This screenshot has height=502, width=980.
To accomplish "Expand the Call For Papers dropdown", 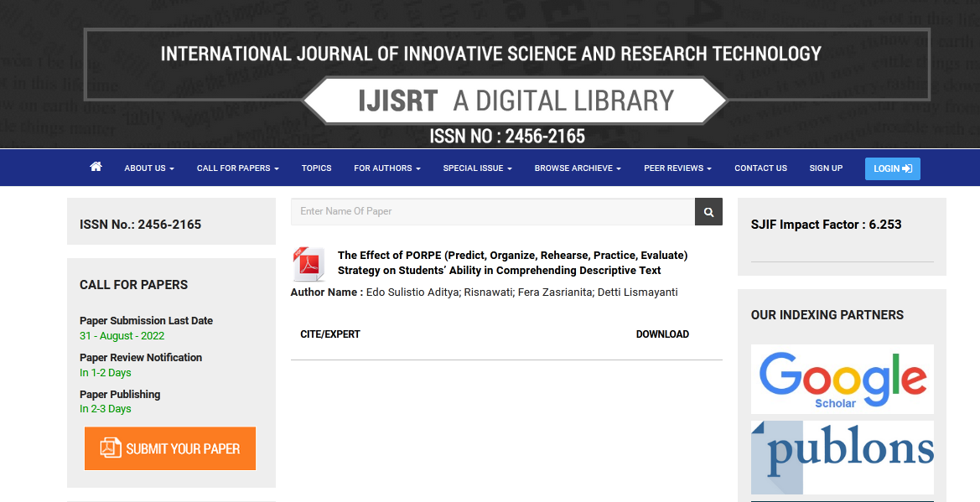I will point(237,168).
